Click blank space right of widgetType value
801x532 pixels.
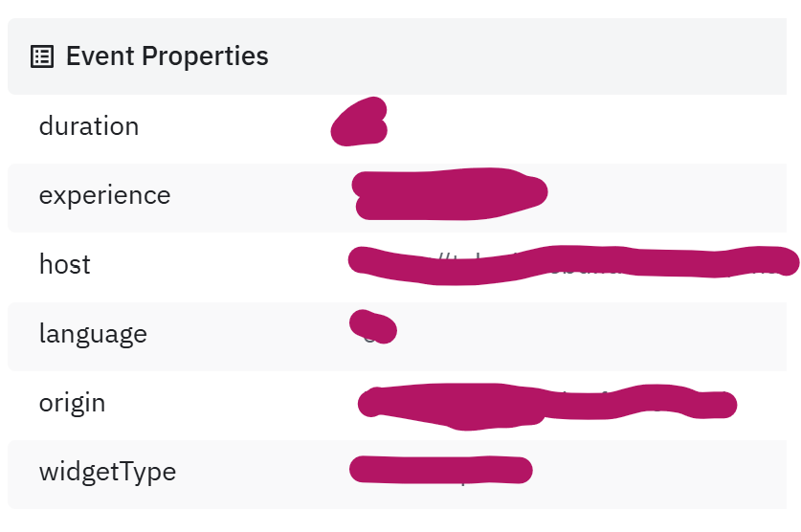point(661,475)
